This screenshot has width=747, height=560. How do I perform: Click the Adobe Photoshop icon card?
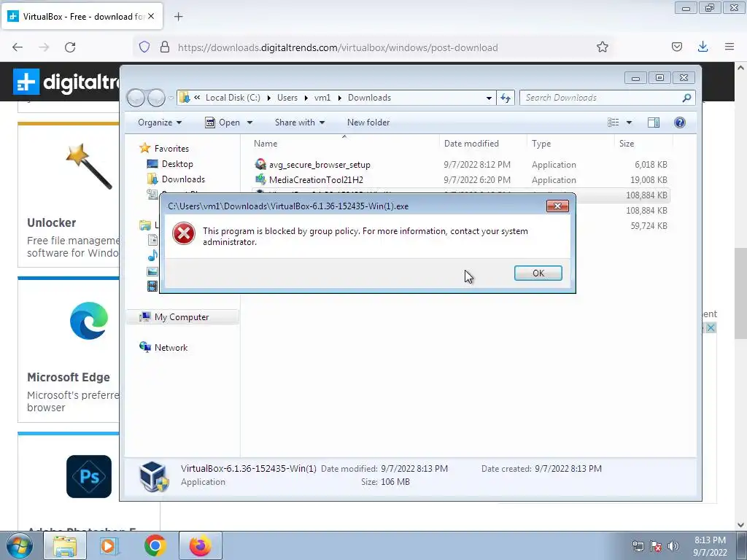(x=89, y=476)
